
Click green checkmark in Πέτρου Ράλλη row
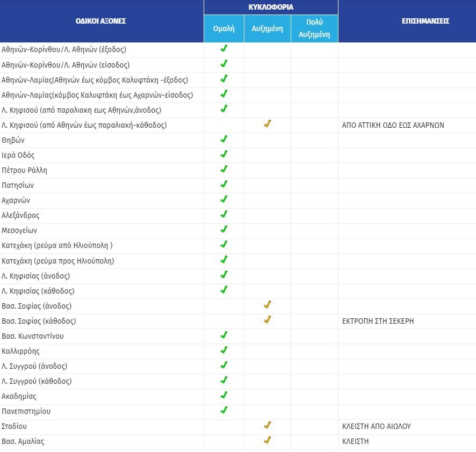point(224,169)
